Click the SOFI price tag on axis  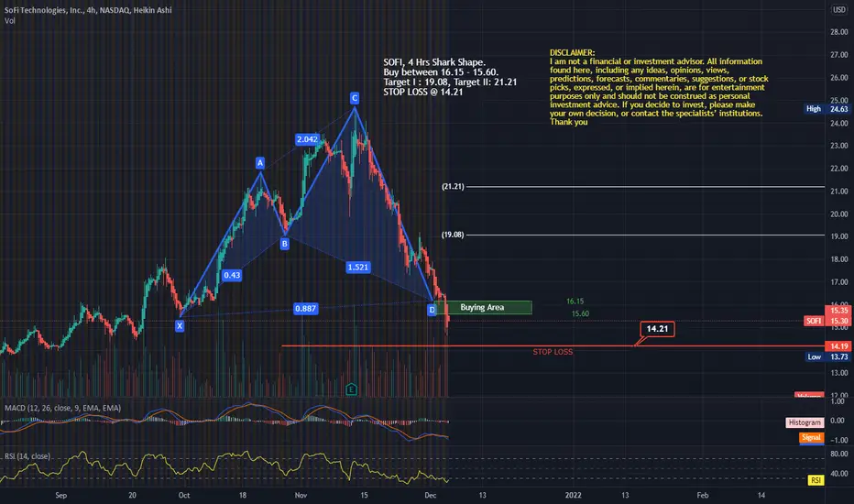[x=814, y=321]
